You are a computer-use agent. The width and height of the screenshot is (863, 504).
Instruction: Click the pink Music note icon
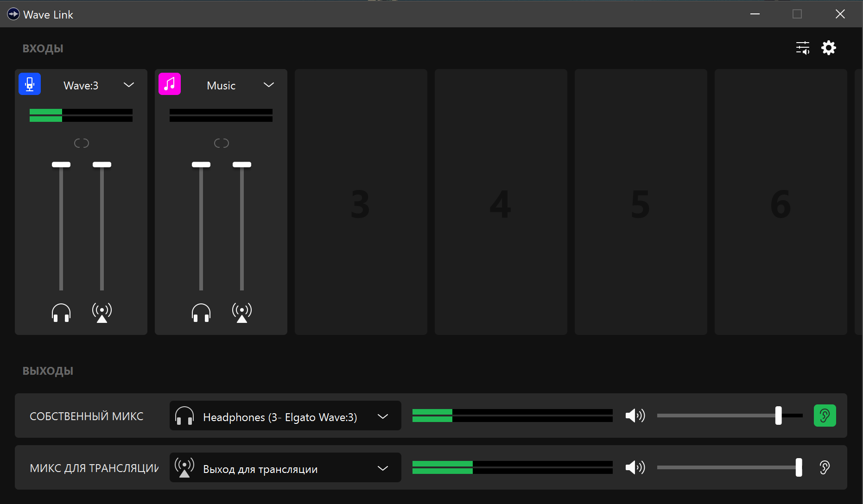point(170,84)
